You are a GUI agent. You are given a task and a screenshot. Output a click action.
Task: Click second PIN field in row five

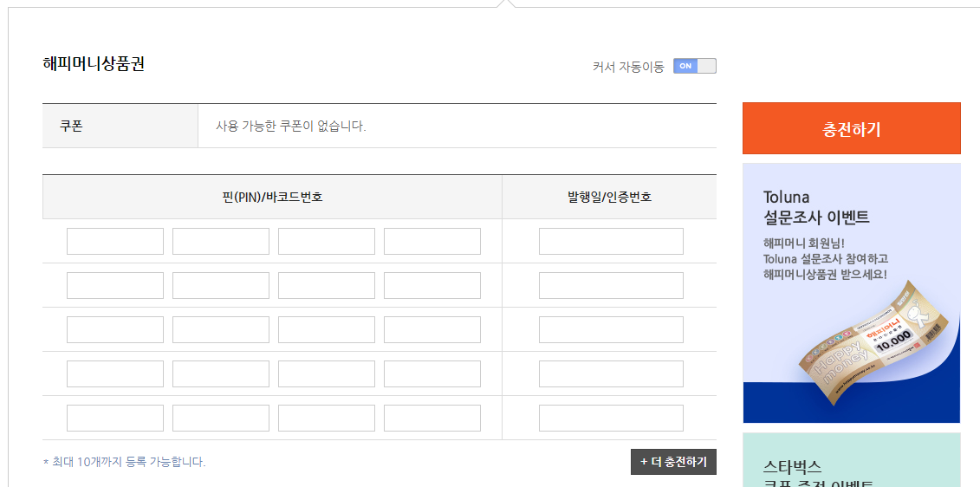[221, 419]
